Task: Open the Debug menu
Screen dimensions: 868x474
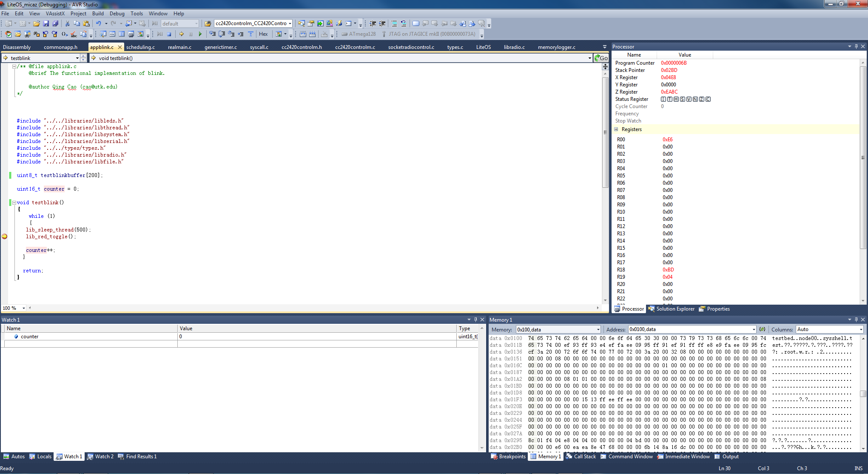Action: coord(117,14)
